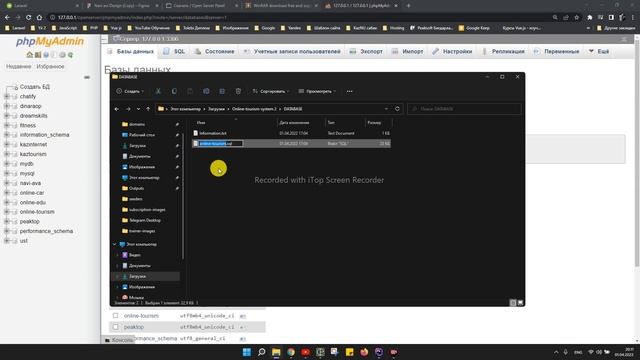Go forward in the Explorer window
This screenshot has height=360, width=640.
click(128, 109)
